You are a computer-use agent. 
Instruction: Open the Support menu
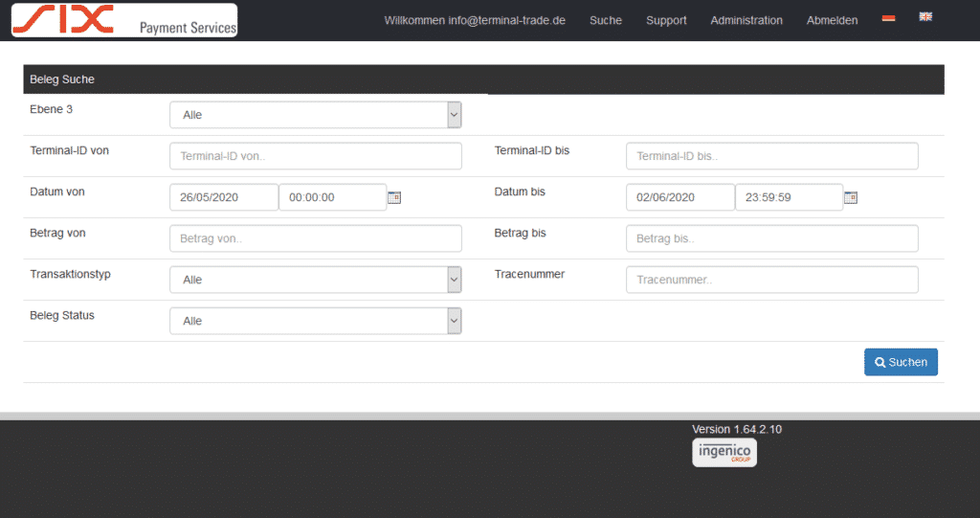tap(666, 20)
